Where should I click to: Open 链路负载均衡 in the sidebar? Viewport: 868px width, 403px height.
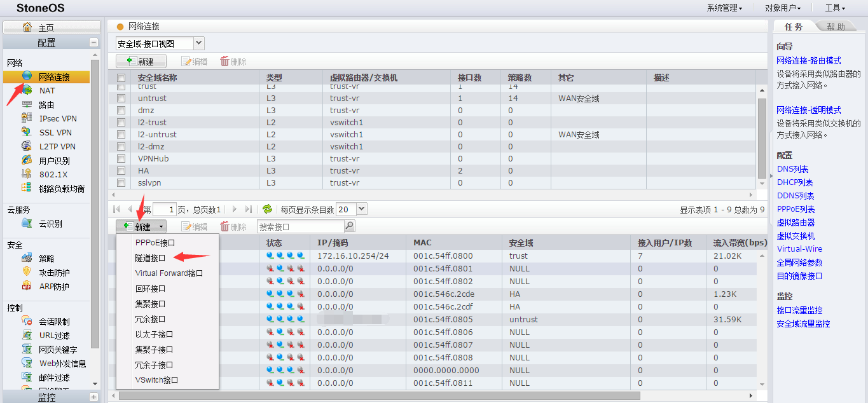61,189
